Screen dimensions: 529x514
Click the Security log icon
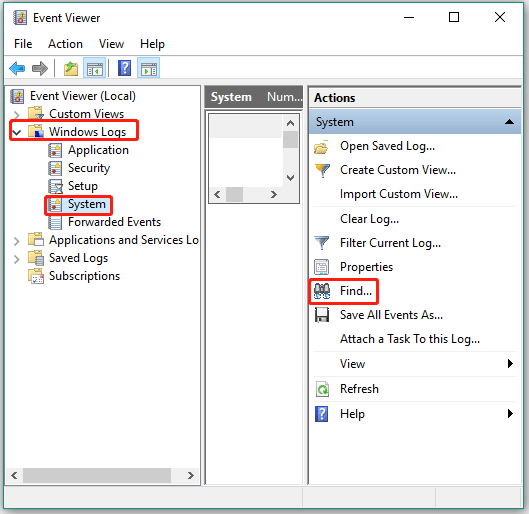tap(55, 168)
